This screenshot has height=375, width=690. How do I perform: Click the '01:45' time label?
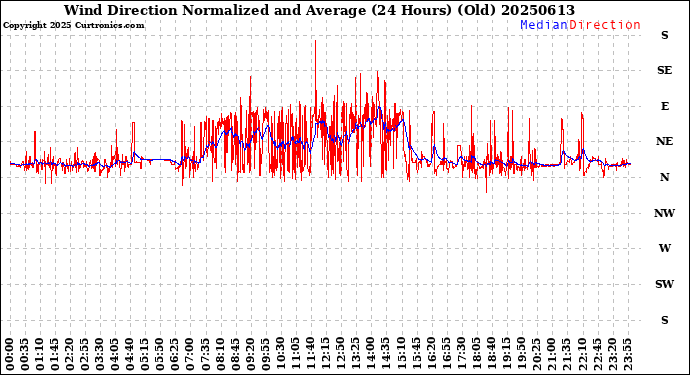click(55, 354)
